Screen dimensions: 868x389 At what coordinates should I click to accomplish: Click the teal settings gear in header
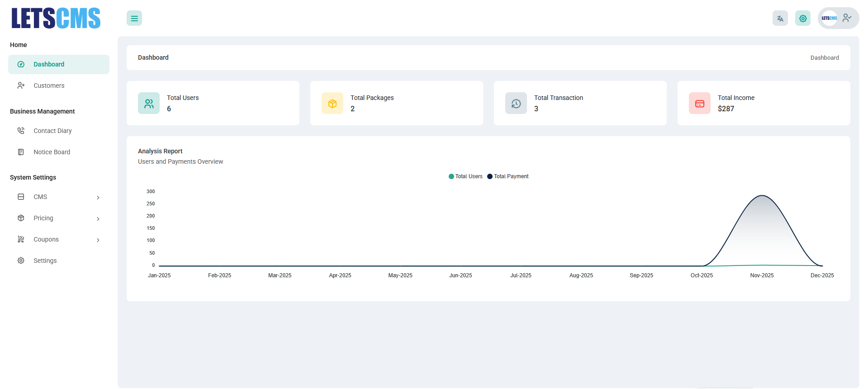coord(802,19)
